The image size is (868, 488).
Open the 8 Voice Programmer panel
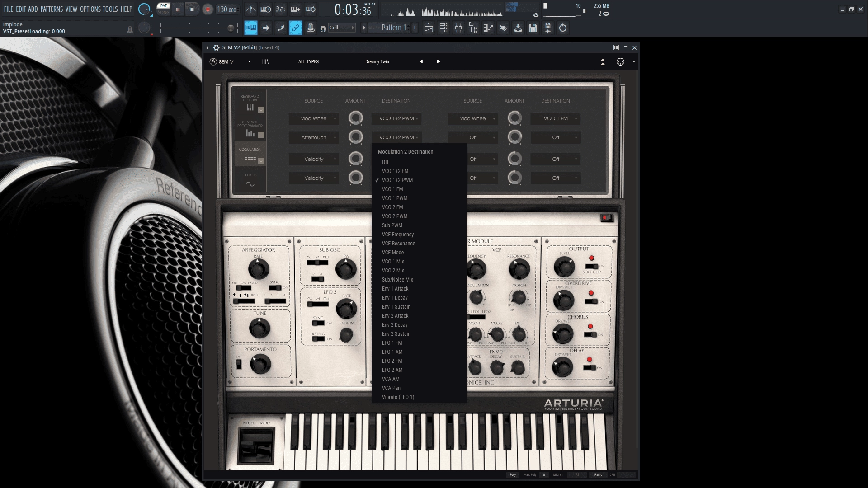pos(250,128)
